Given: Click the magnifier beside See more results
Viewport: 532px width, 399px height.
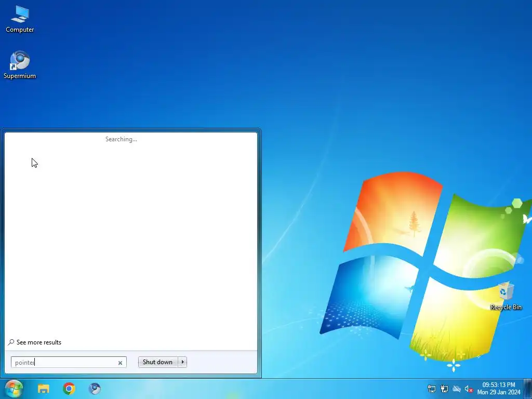Looking at the screenshot, I should click(11, 342).
